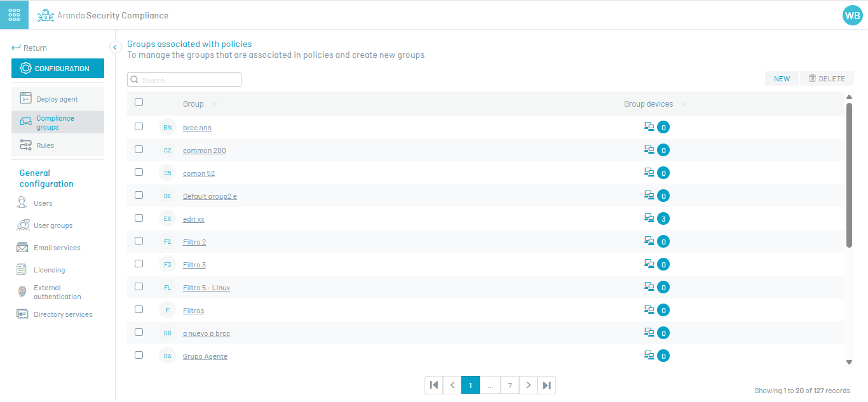Check the box next to Filtro 3
868x402 pixels.
(139, 264)
